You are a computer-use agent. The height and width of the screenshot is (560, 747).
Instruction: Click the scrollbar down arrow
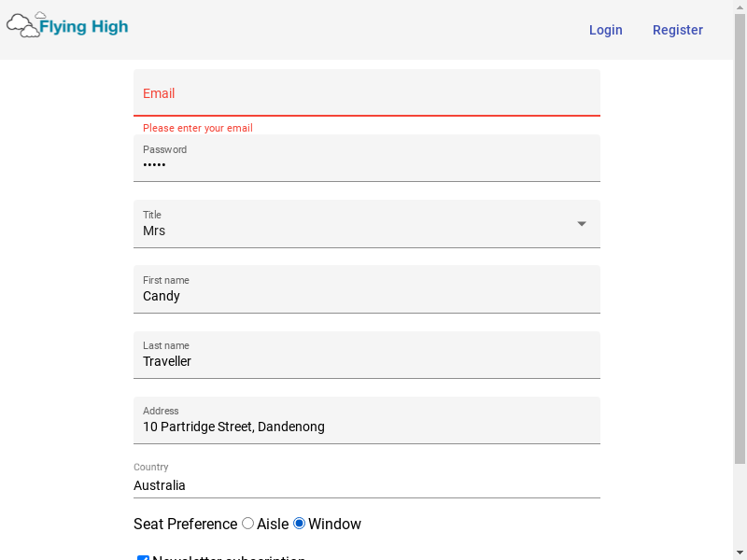[740, 553]
